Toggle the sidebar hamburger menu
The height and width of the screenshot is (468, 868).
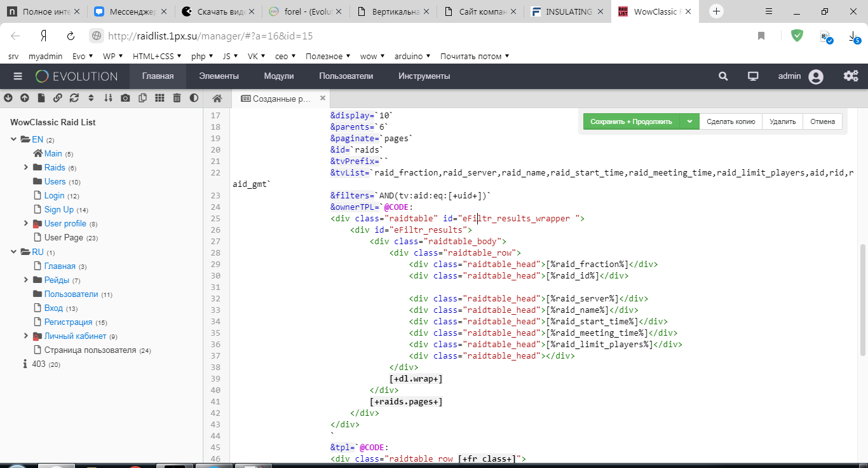18,76
